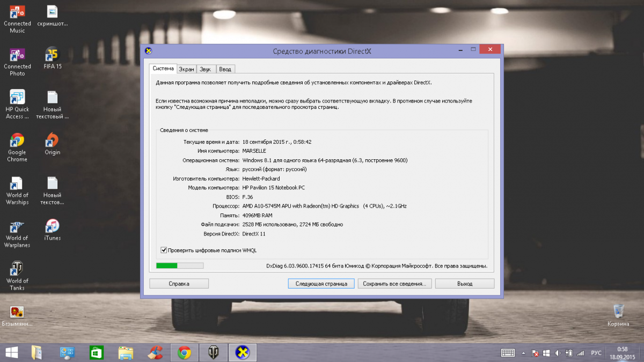The width and height of the screenshot is (644, 362).
Task: Click the BIOS value F.36
Action: click(x=247, y=197)
